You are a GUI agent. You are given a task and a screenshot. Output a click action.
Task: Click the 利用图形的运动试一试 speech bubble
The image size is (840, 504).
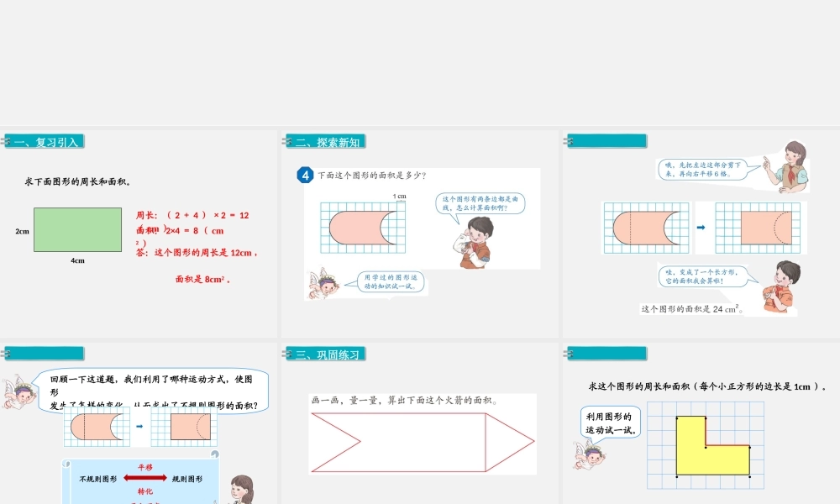click(x=612, y=423)
